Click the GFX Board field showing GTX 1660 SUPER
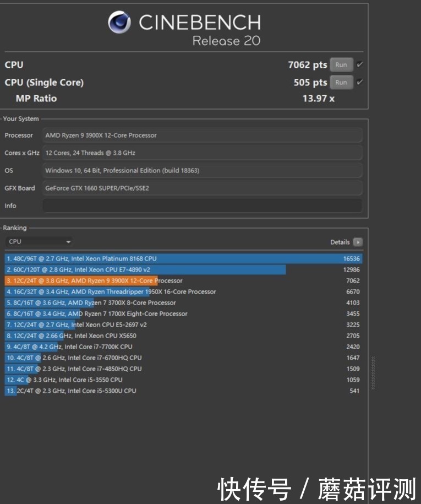The image size is (421, 504). pyautogui.click(x=203, y=188)
